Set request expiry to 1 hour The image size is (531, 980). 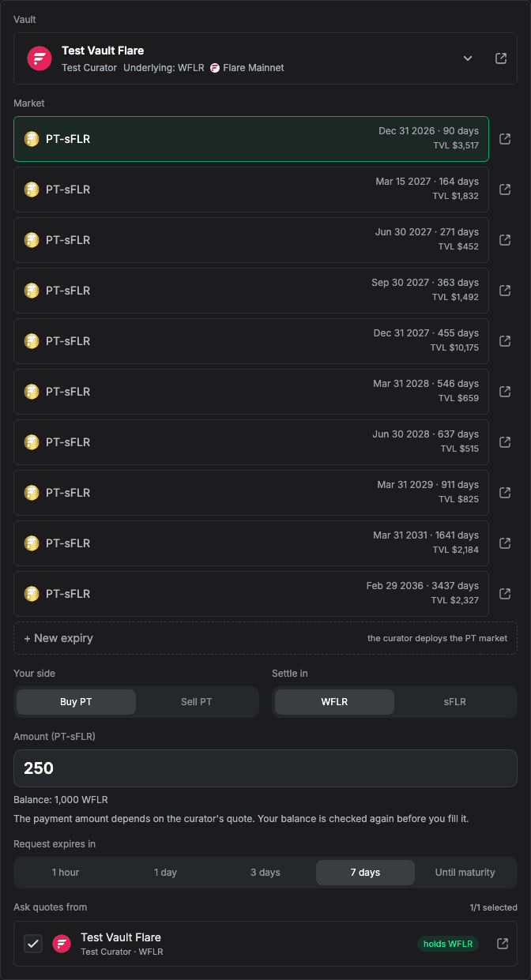click(x=66, y=873)
